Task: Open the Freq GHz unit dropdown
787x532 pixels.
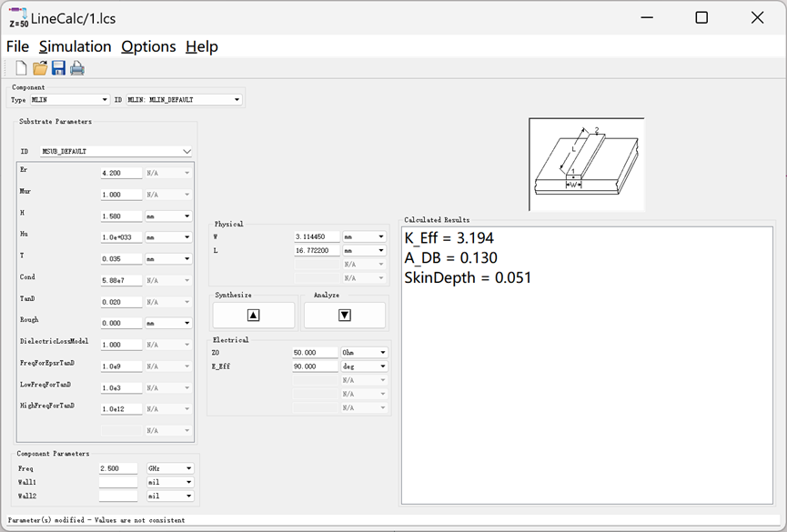Action: point(170,469)
